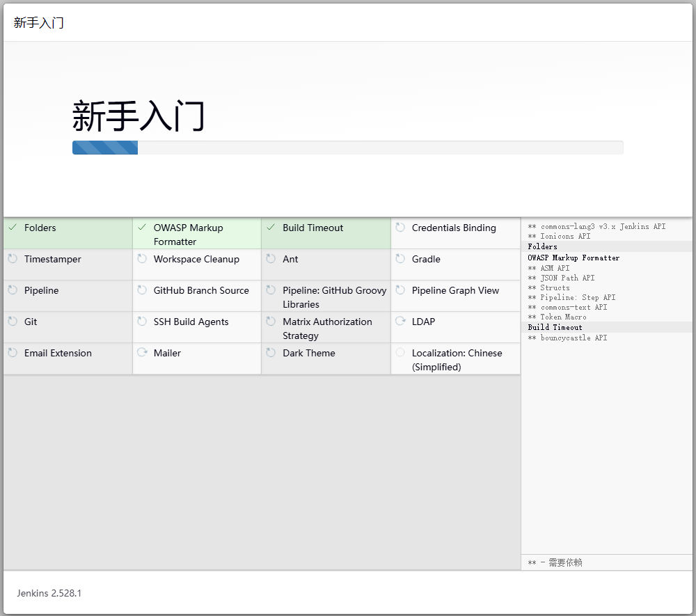Select the Matrix Authorization Strategy label

327,329
